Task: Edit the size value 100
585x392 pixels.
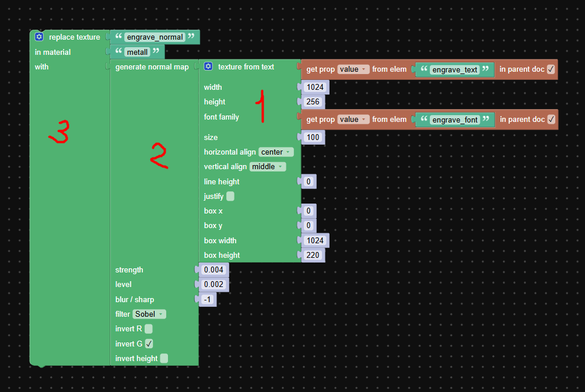Action: pos(313,137)
